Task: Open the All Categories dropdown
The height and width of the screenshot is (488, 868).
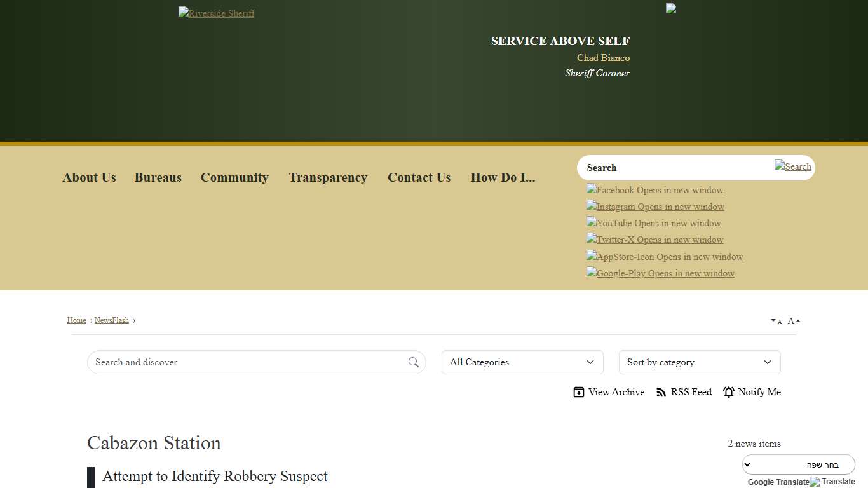Action: (x=522, y=362)
